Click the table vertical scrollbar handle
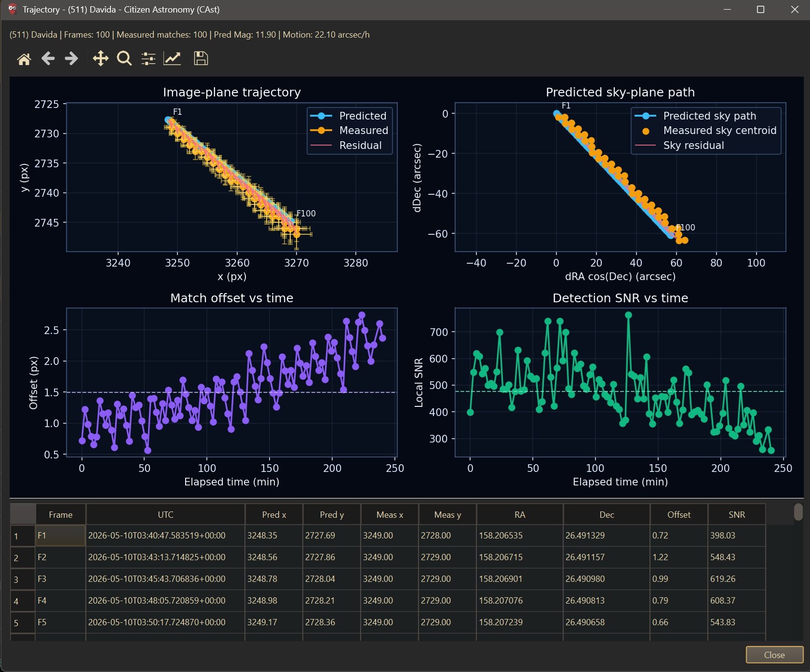 [x=798, y=512]
